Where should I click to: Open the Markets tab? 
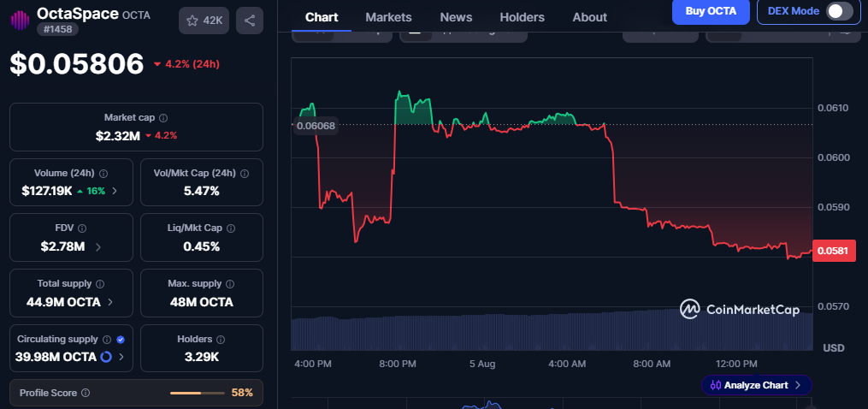pos(388,18)
